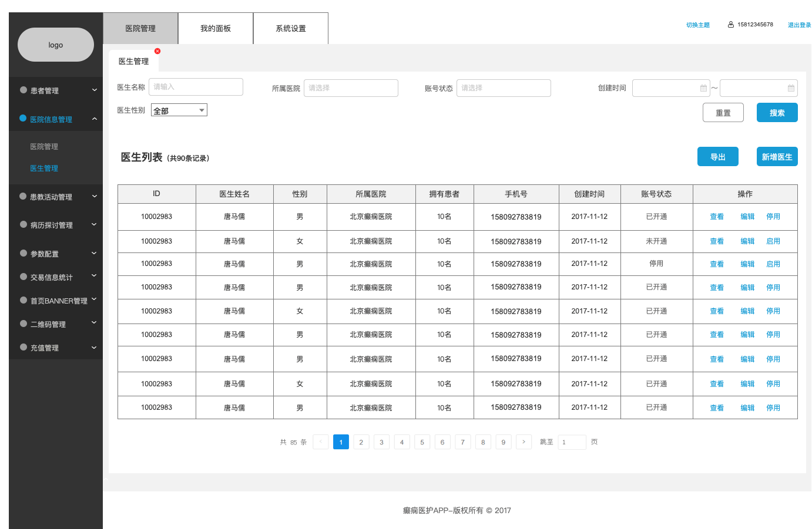The height and width of the screenshot is (529, 812).
Task: Close the 医生管理 tab with red X
Action: [x=157, y=51]
